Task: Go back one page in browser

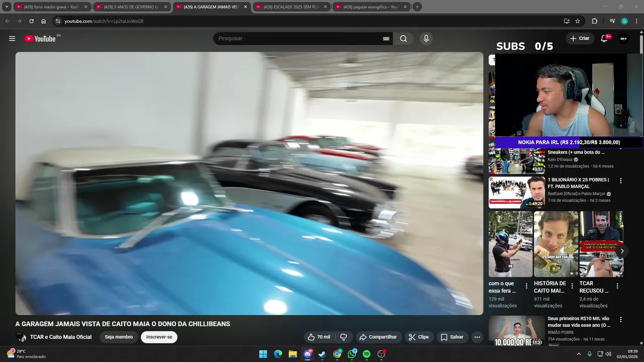Action: click(7, 21)
